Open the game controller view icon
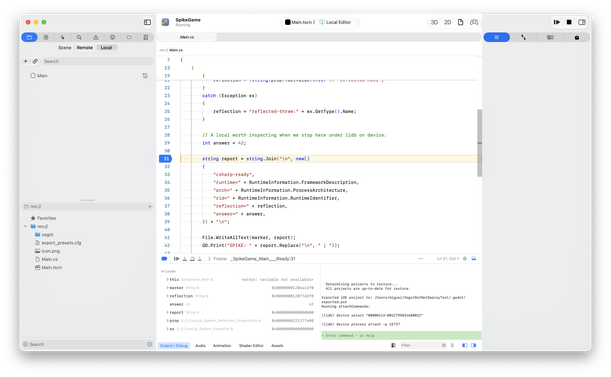Viewport: 611px width, 377px height. [x=474, y=22]
